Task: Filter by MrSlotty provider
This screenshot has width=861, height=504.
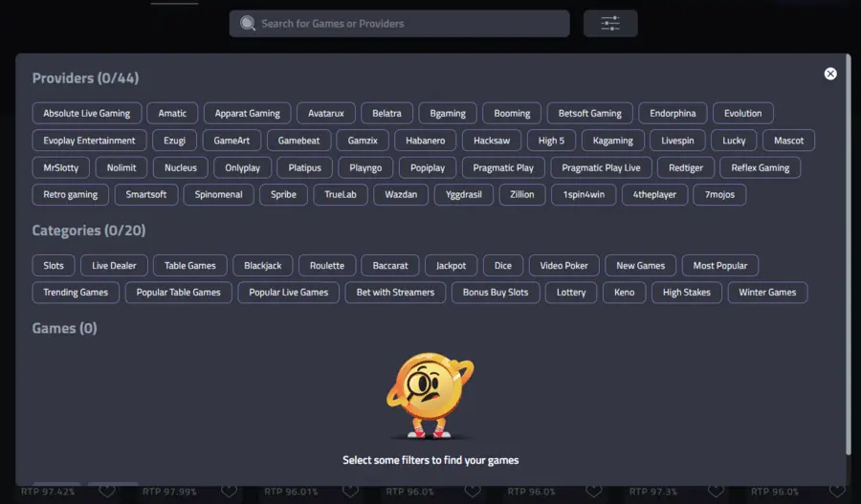Action: click(61, 167)
